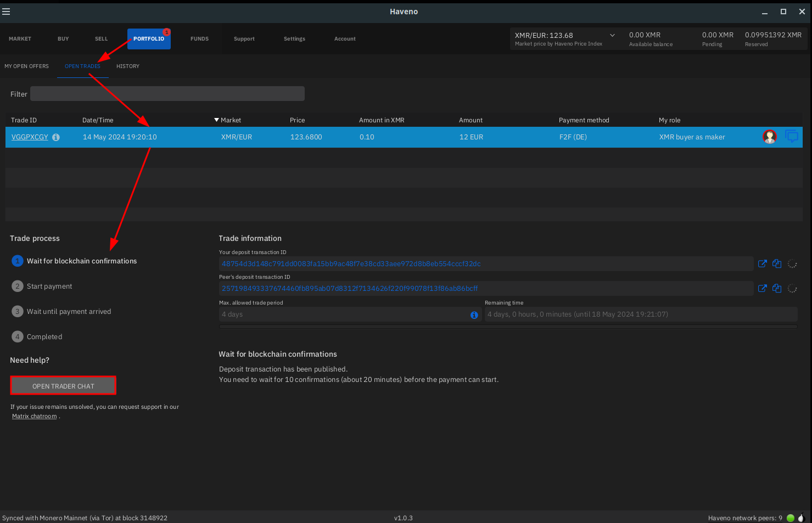This screenshot has width=812, height=523.
Task: Click step 3 circle for Wait until payment arrived
Action: click(x=17, y=312)
